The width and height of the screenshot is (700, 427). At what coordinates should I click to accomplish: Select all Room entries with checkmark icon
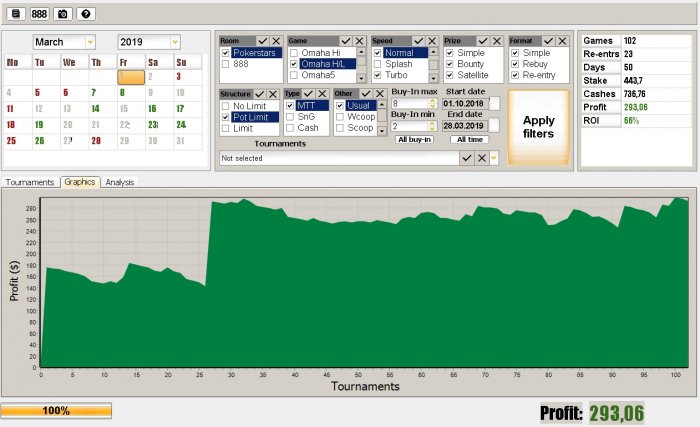click(263, 41)
